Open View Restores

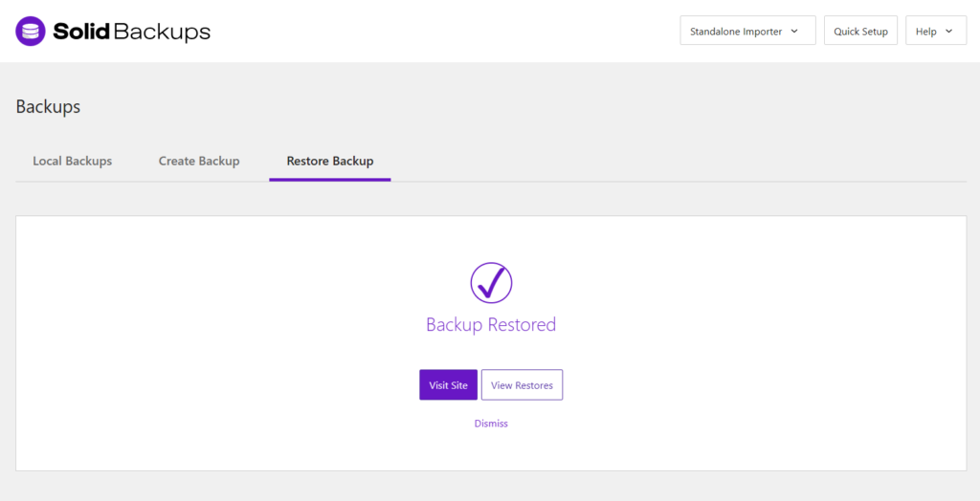coord(522,385)
